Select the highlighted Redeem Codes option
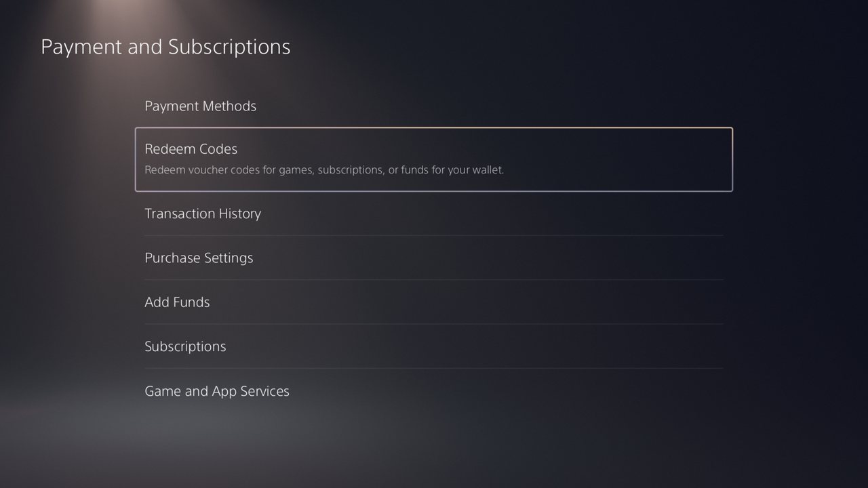 coord(434,159)
